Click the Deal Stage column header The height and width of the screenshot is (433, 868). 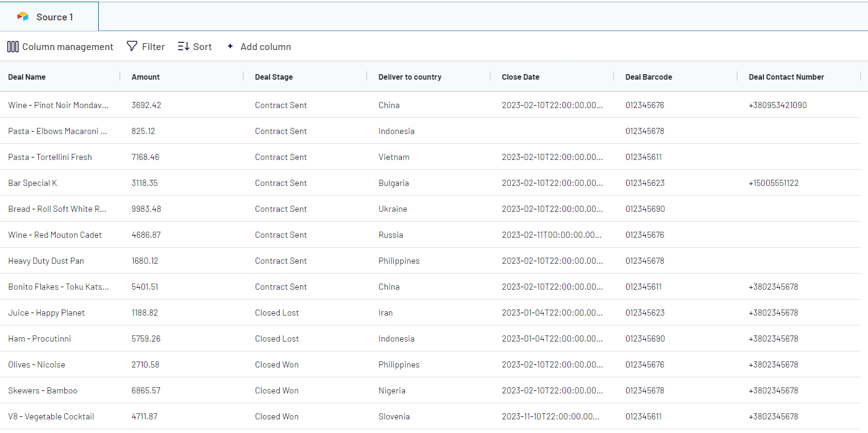pos(274,77)
